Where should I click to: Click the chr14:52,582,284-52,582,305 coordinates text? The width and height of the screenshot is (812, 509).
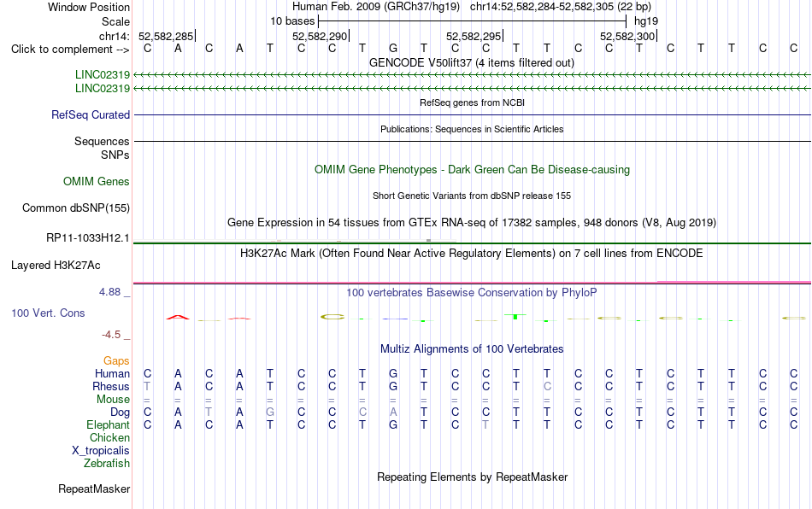click(542, 7)
